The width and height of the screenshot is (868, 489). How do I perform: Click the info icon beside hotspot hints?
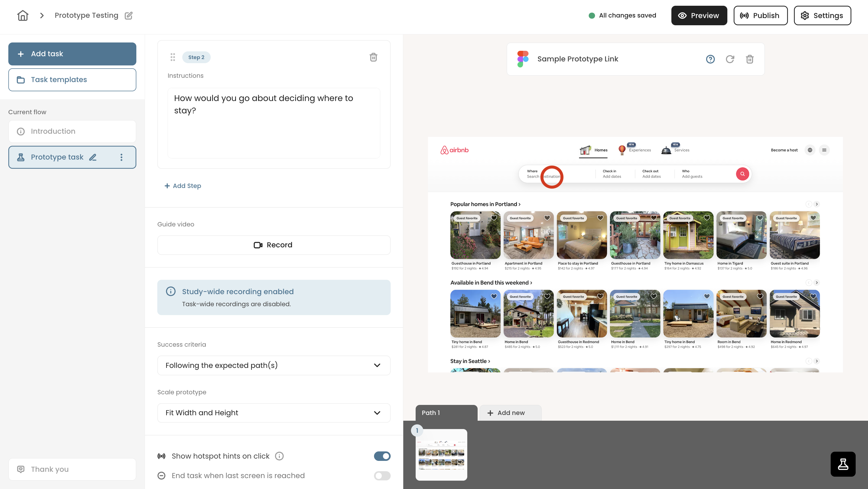[279, 456]
